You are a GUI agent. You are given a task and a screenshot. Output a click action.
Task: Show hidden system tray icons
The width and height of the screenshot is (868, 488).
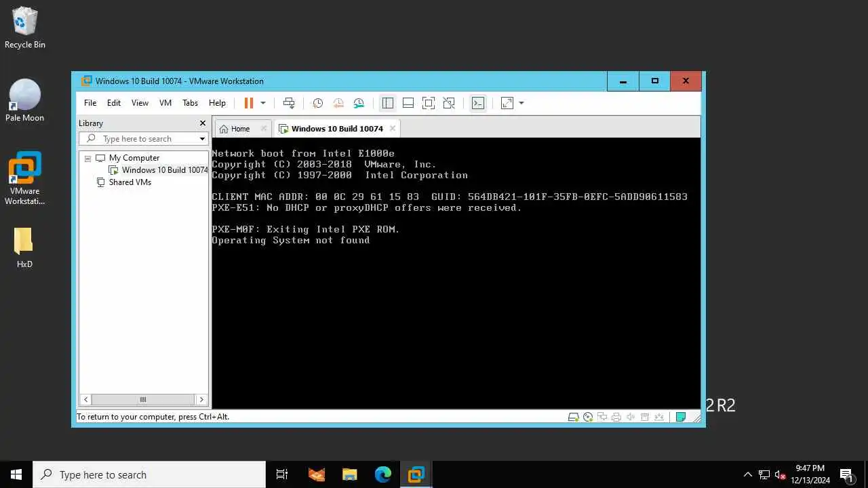point(748,474)
